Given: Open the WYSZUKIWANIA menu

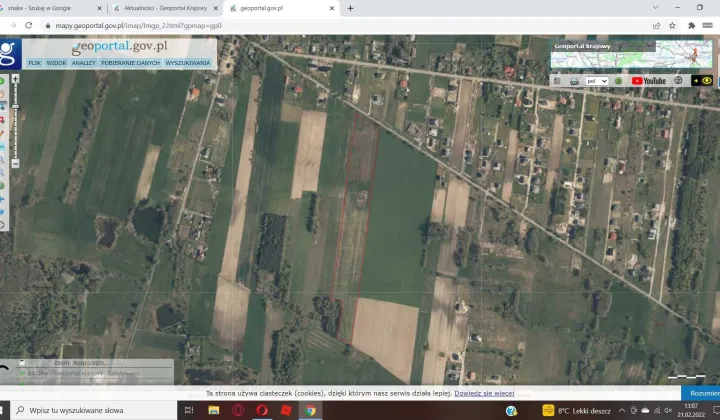Looking at the screenshot, I should tap(188, 63).
